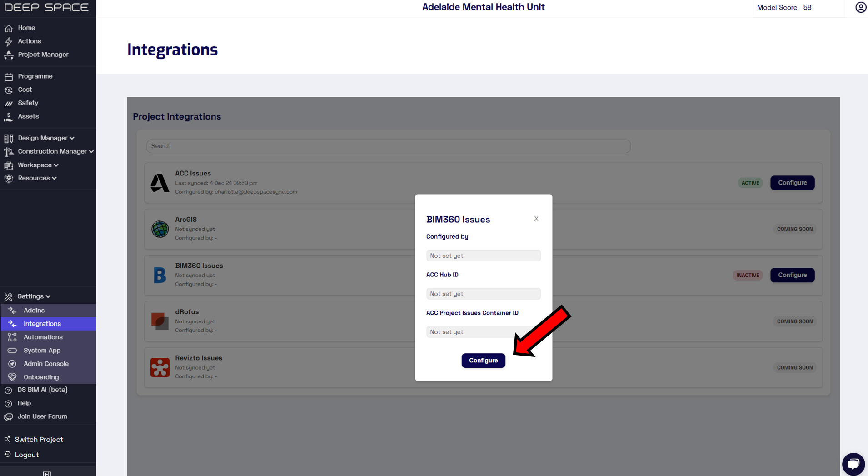Click the Assets icon
868x476 pixels.
(9, 116)
